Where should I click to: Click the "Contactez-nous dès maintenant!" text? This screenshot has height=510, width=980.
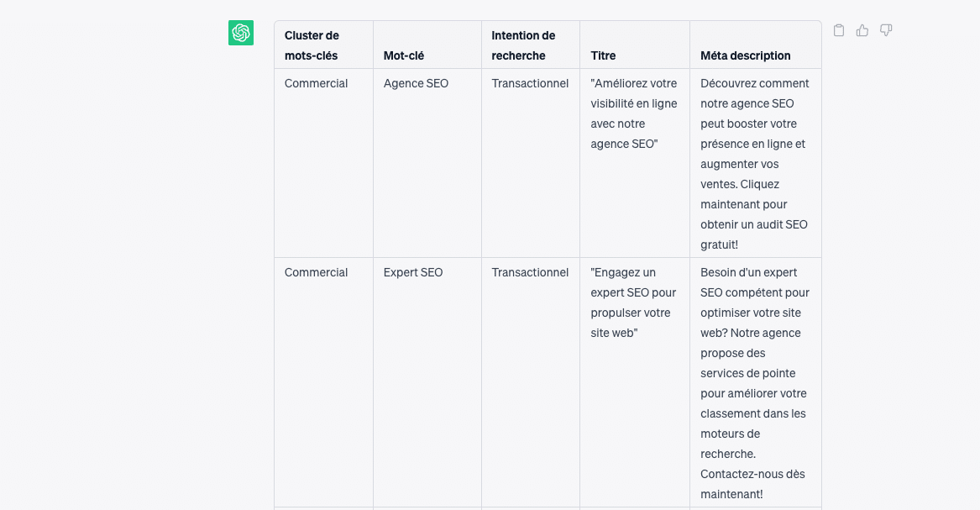(x=752, y=484)
